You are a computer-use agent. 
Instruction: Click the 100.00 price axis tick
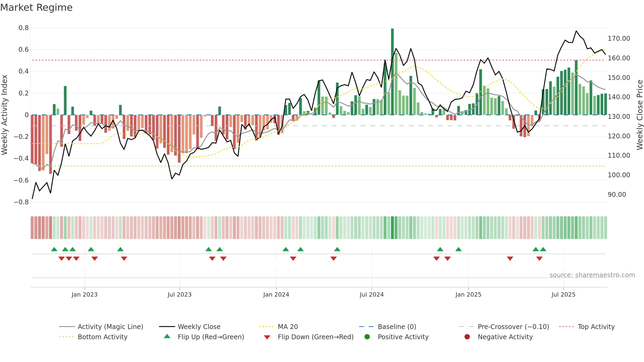(x=619, y=175)
